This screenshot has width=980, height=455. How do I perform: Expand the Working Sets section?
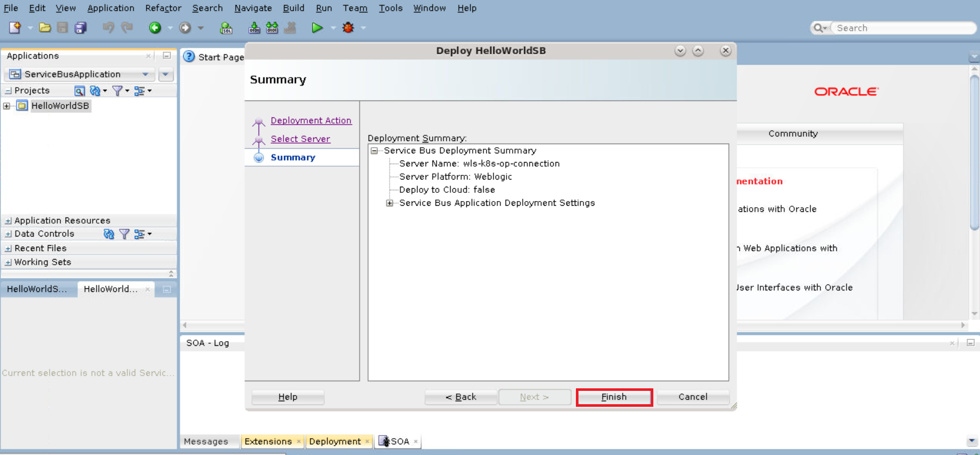pos(8,263)
